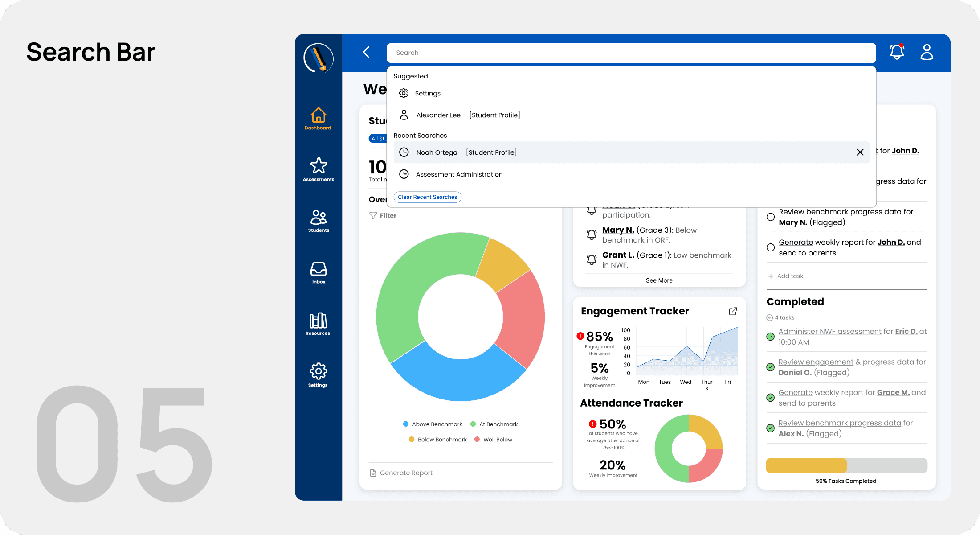The width and height of the screenshot is (980, 535).
Task: Click Clear Recent Searches button
Action: pyautogui.click(x=427, y=197)
